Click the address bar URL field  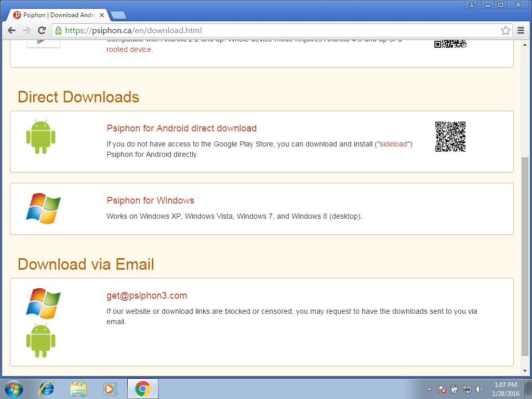(x=282, y=31)
